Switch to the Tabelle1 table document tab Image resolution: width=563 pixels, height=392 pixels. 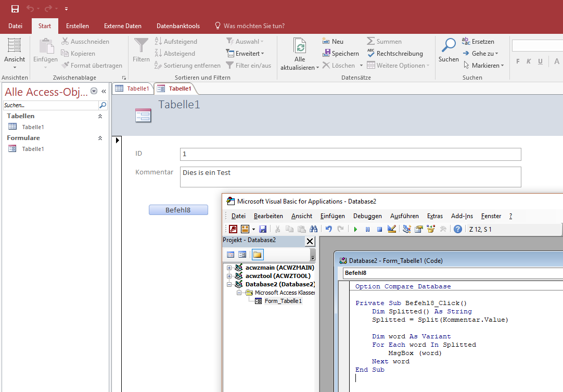[133, 88]
